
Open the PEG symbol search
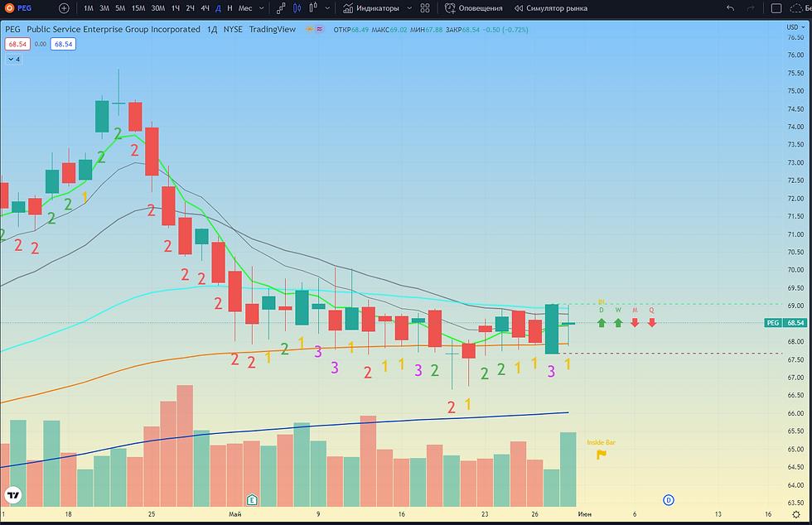coord(18,8)
